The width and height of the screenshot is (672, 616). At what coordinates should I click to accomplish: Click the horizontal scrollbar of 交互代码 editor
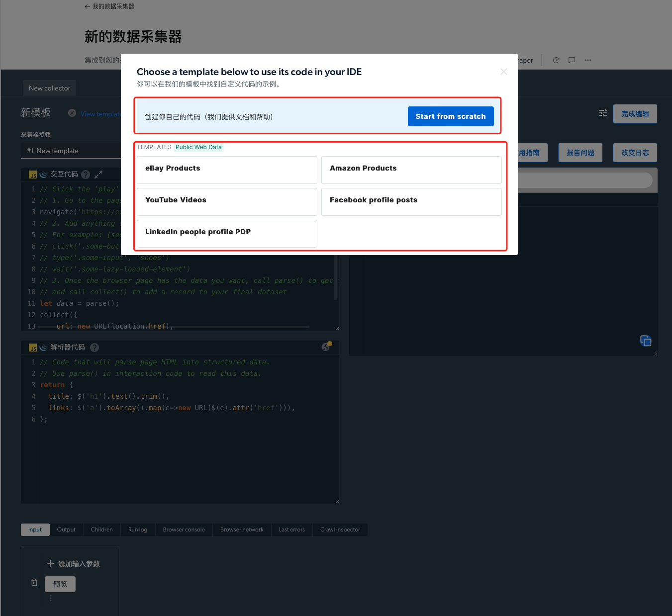click(174, 327)
